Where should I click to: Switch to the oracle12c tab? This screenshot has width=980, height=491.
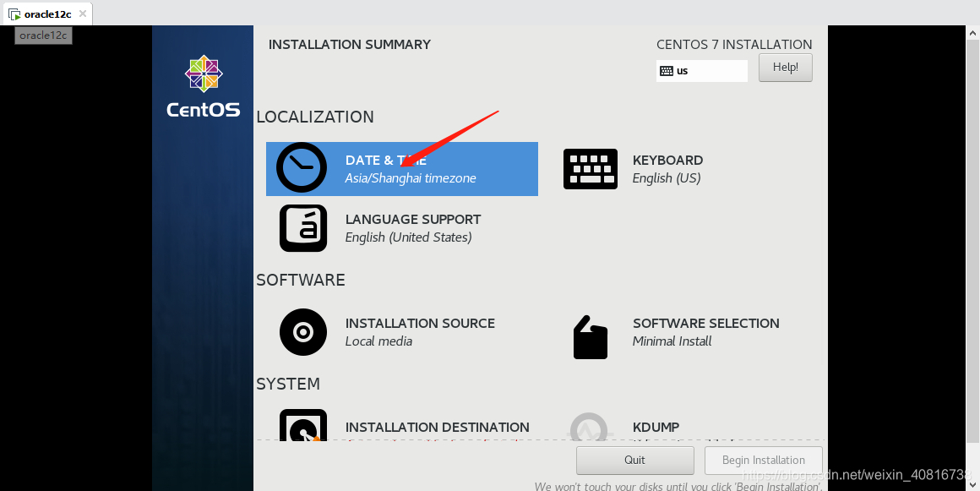47,14
